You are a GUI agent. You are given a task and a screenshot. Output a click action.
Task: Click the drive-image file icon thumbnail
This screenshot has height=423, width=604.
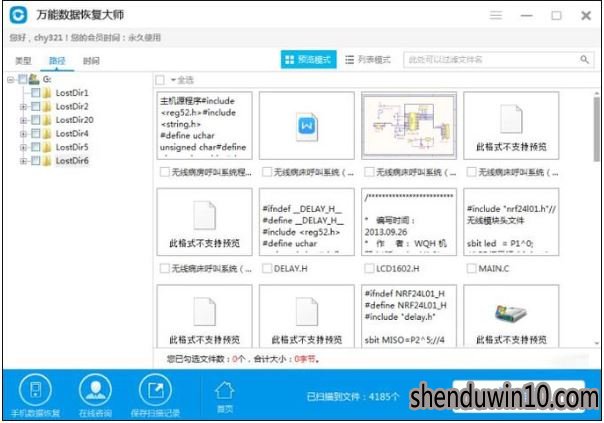(x=511, y=313)
